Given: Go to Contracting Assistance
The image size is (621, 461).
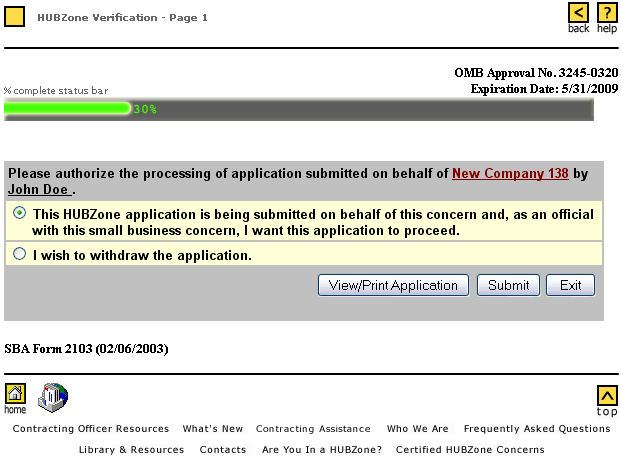Looking at the screenshot, I should point(313,429).
